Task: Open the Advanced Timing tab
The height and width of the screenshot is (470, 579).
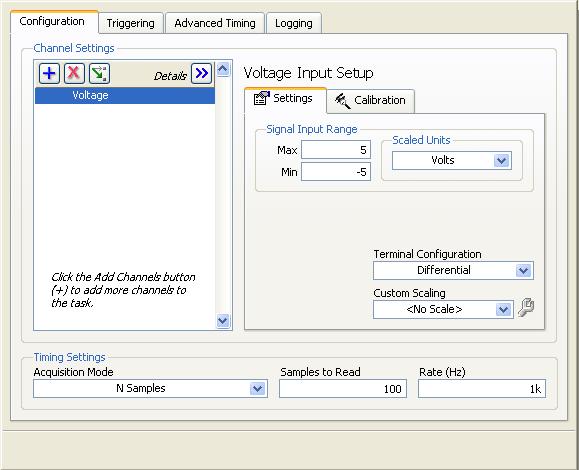Action: [215, 23]
